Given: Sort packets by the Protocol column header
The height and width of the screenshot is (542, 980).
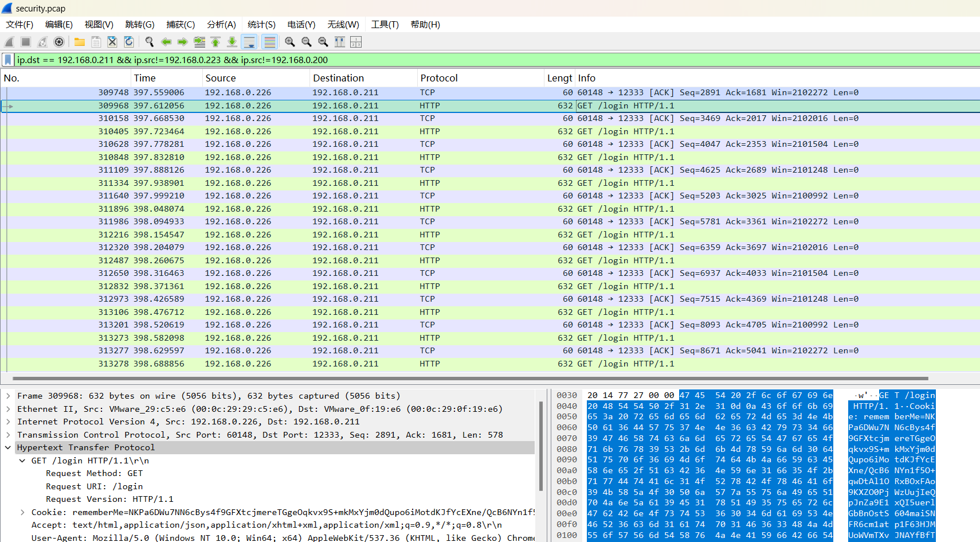Looking at the screenshot, I should point(480,78).
